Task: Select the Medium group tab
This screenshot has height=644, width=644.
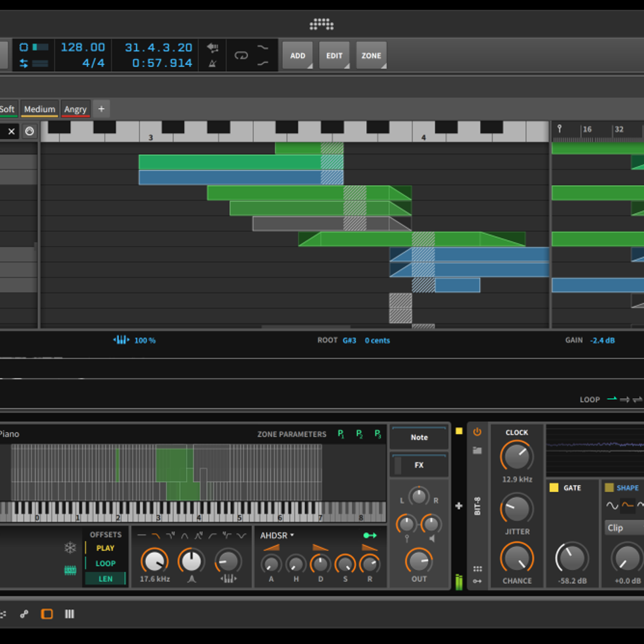Action: pos(40,109)
